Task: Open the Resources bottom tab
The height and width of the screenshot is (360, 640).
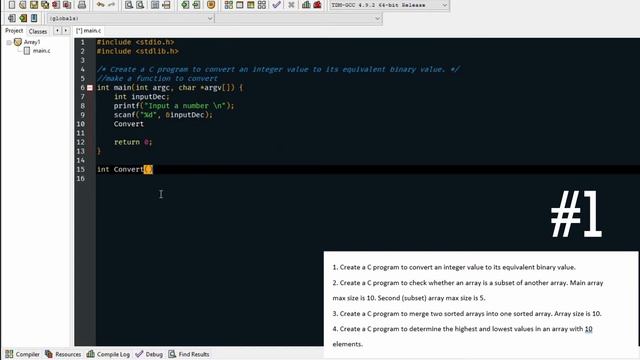Action: [x=63, y=354]
